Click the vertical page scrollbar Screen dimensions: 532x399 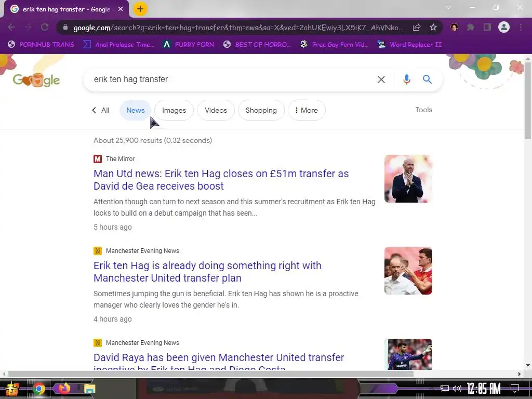[528, 100]
